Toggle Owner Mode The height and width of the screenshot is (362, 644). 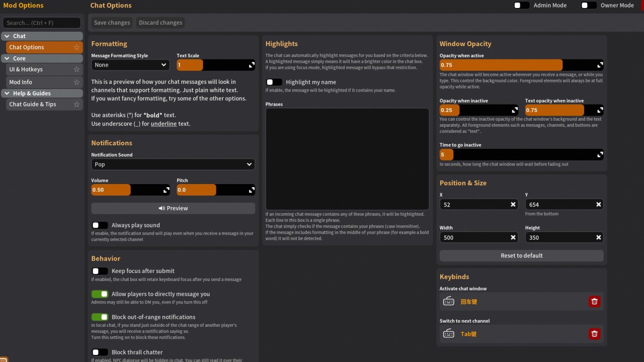pyautogui.click(x=589, y=6)
